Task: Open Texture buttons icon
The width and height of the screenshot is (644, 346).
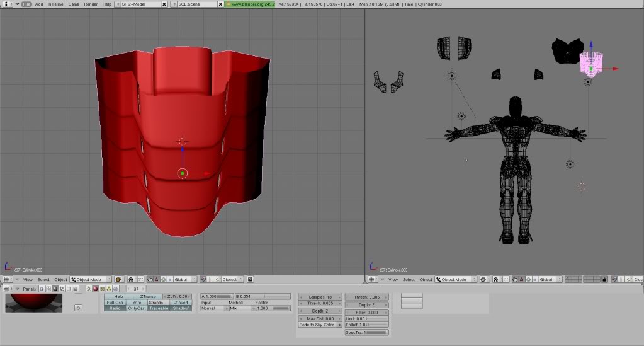Action: (102, 289)
